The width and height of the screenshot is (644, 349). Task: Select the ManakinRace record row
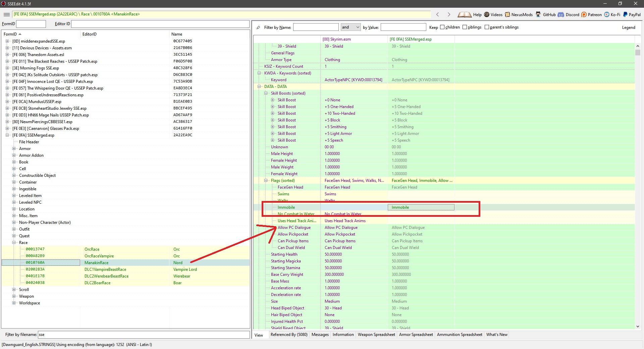(x=126, y=263)
